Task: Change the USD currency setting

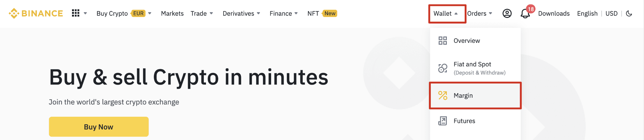Action: pyautogui.click(x=612, y=14)
